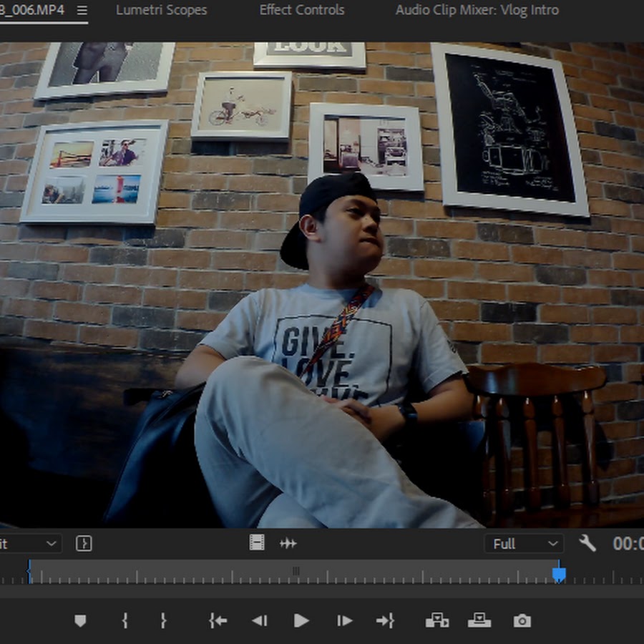The height and width of the screenshot is (644, 644).
Task: Switch to the Lumetri Scopes tab
Action: pos(161,11)
